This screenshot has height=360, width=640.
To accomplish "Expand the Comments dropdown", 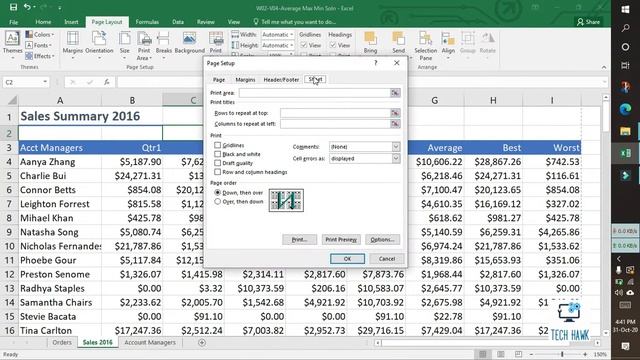I will [396, 147].
